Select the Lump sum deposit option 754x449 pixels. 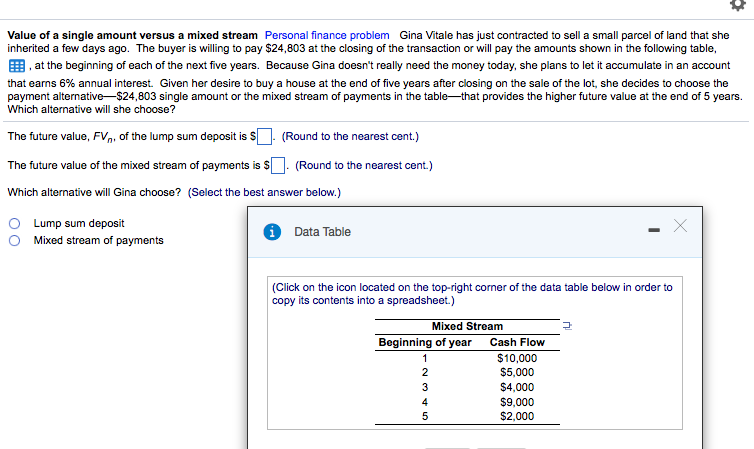[14, 224]
